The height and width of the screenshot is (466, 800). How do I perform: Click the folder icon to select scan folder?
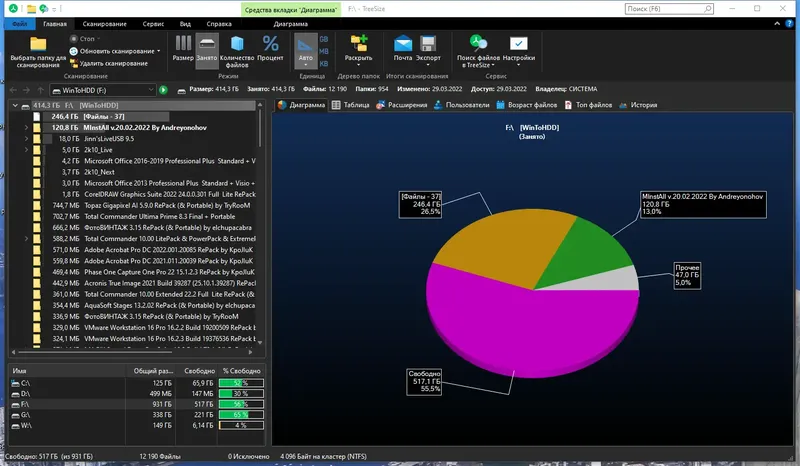[x=38, y=44]
